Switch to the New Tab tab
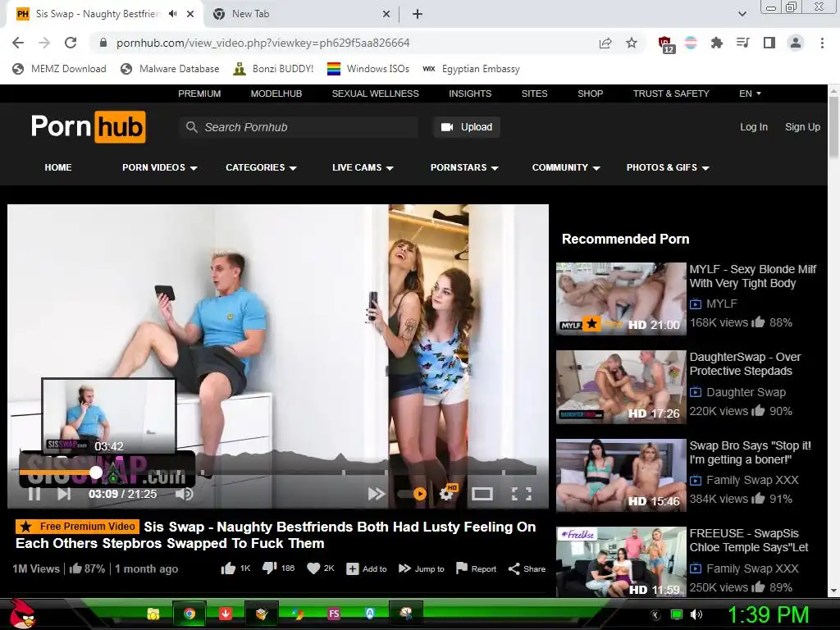840x630 pixels. click(300, 14)
